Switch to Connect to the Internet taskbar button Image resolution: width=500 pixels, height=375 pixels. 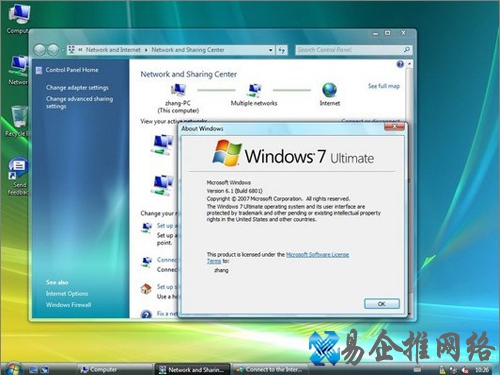(x=270, y=369)
